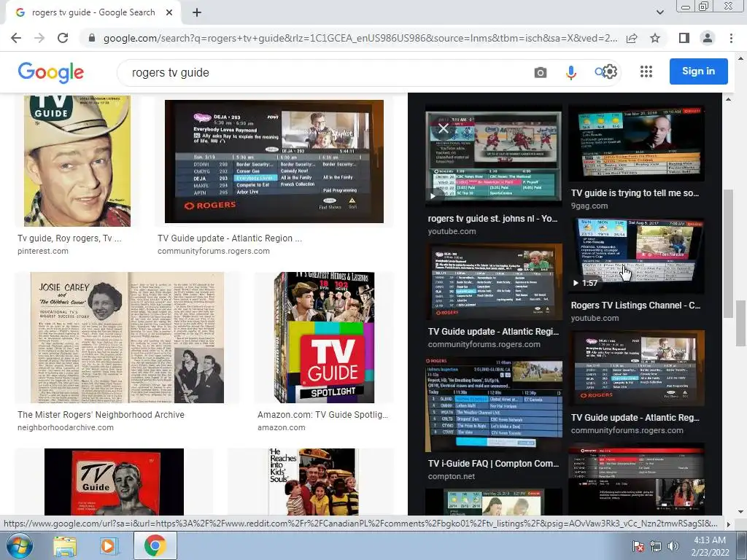The height and width of the screenshot is (560, 747).
Task: Open the Windows Start menu
Action: click(19, 545)
